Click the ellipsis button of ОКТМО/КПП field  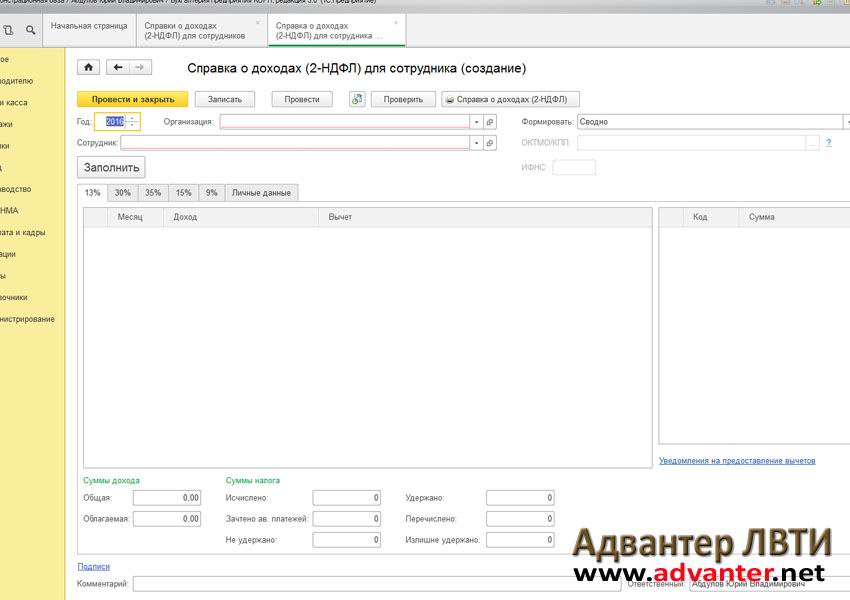coord(812,143)
